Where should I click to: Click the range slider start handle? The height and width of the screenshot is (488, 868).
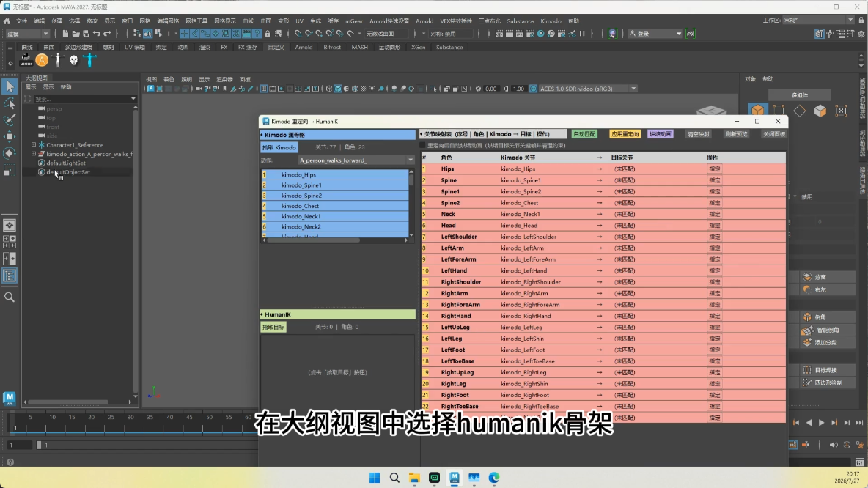pyautogui.click(x=39, y=445)
